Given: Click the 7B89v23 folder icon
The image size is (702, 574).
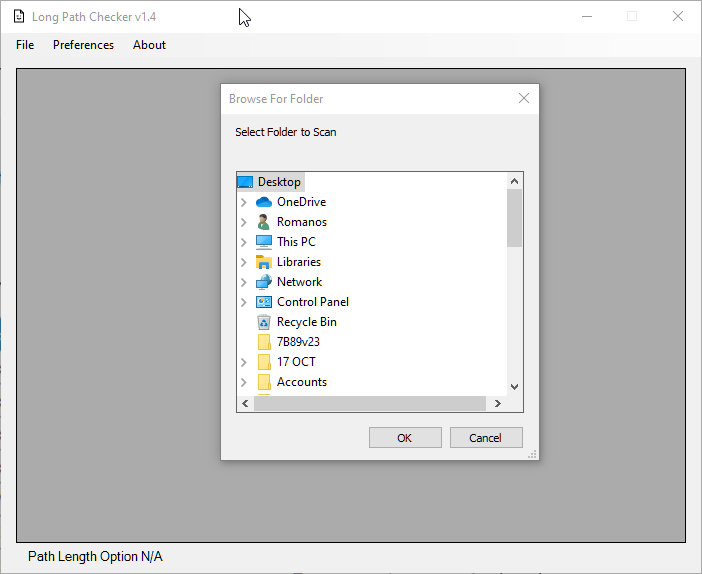Looking at the screenshot, I should coord(264,342).
